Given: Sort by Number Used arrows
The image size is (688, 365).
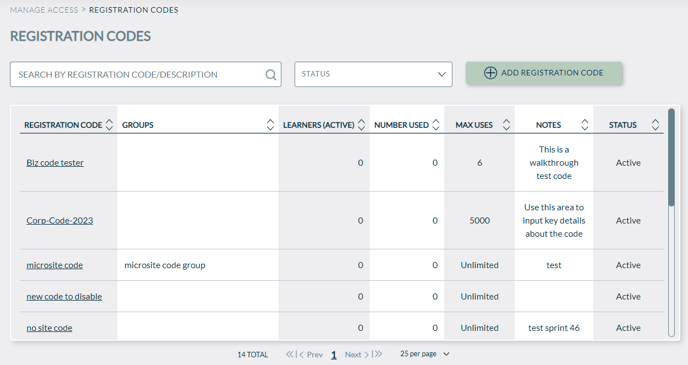Looking at the screenshot, I should (436, 125).
